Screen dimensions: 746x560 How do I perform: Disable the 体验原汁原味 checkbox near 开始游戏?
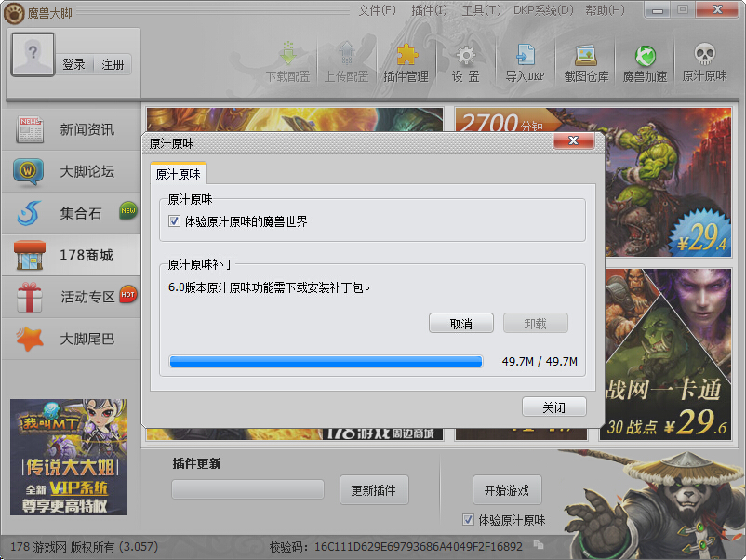470,518
